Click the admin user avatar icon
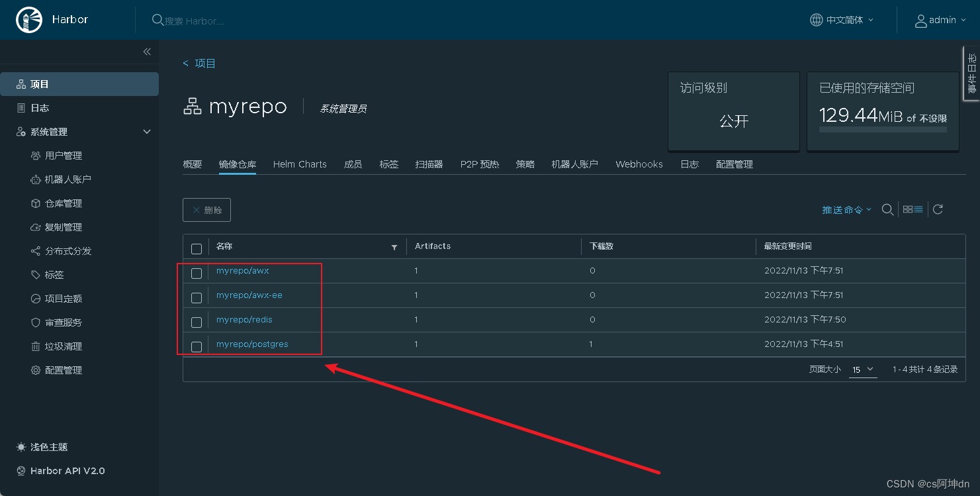 point(920,21)
